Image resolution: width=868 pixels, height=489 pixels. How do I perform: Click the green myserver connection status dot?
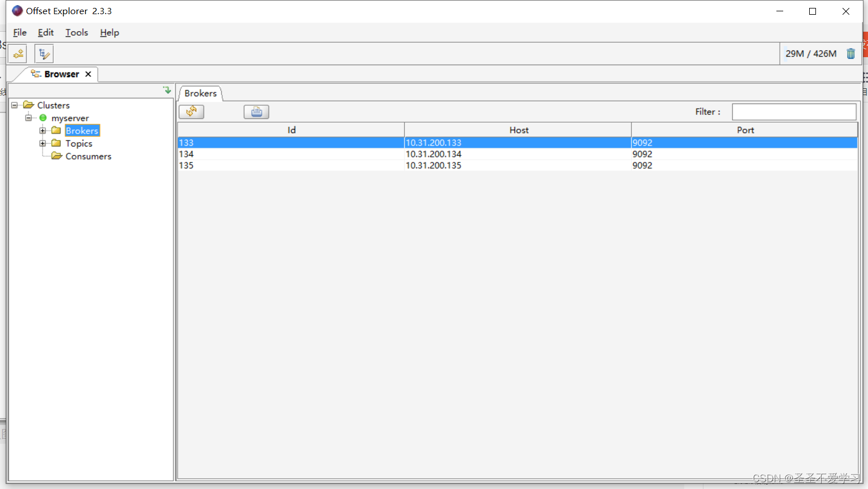click(x=43, y=118)
